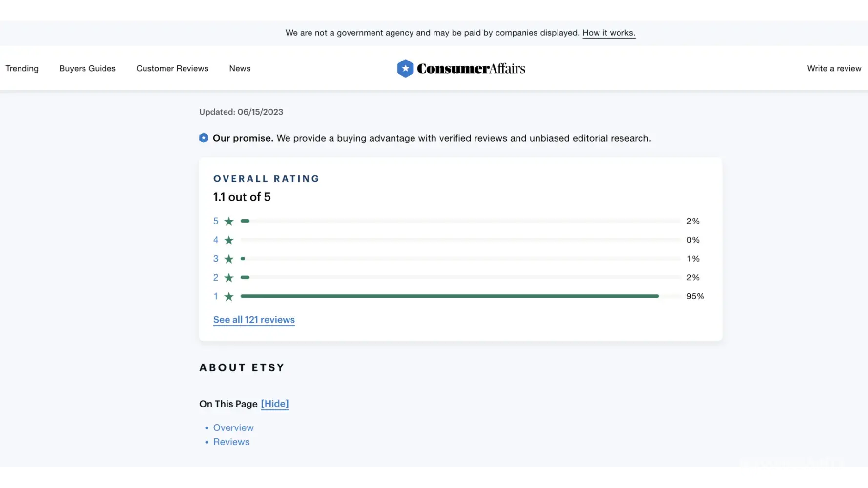Click the 5 star rating icon
The image size is (868, 488).
coord(228,222)
